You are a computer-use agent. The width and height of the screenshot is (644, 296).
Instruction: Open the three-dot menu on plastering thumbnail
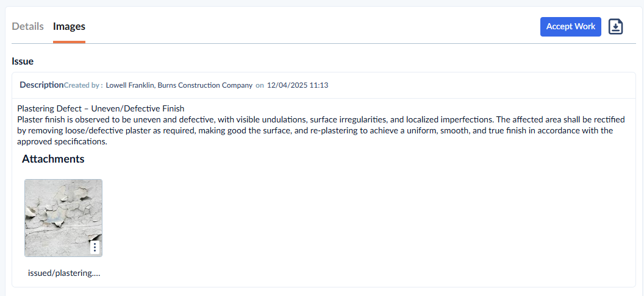[95, 247]
